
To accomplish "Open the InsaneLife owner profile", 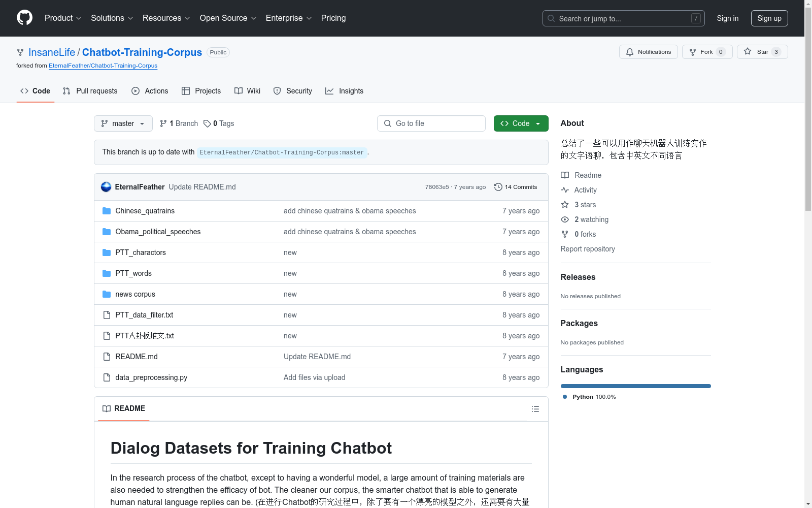I will click(52, 52).
